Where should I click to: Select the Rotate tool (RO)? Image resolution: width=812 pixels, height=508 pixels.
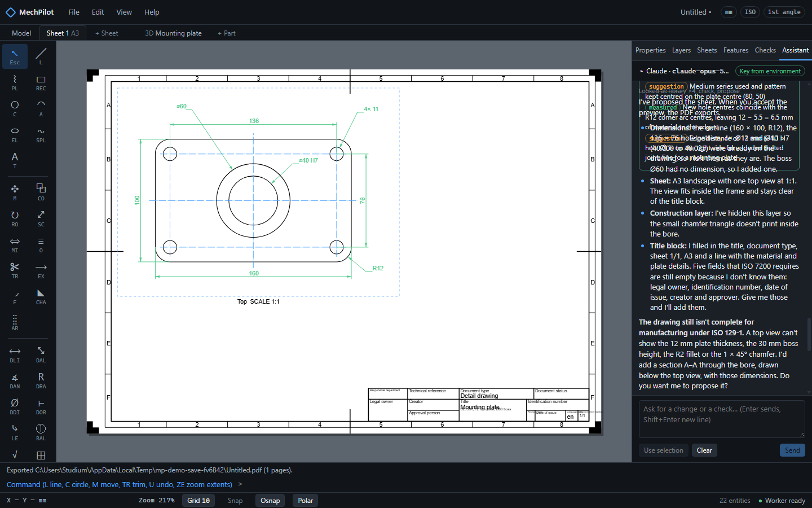coord(15,218)
